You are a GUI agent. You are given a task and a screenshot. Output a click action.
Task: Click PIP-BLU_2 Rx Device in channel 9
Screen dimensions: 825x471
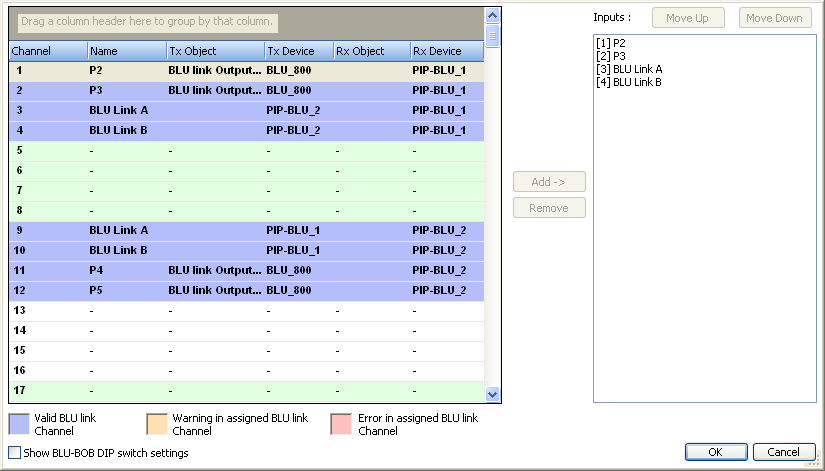439,231
